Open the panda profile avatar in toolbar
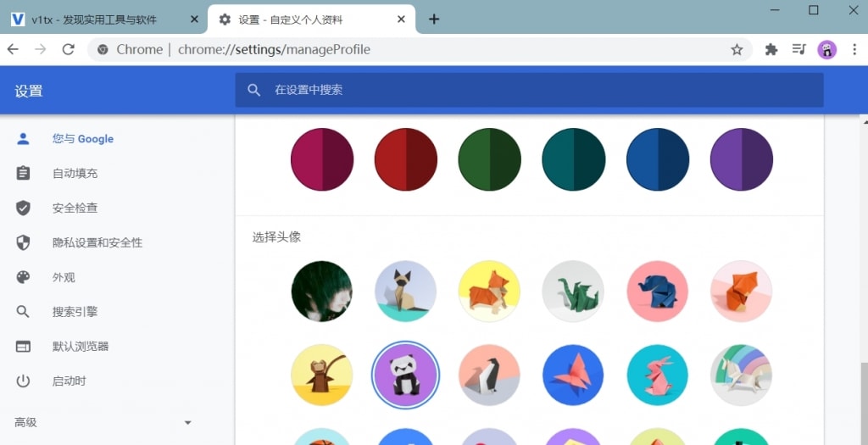This screenshot has height=445, width=868. coord(826,50)
